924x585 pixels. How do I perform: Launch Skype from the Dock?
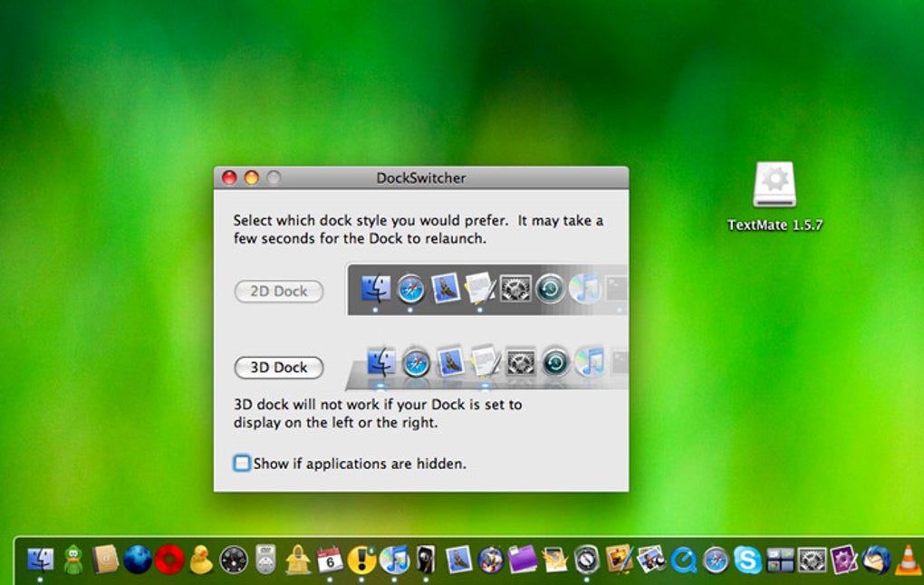(x=747, y=560)
